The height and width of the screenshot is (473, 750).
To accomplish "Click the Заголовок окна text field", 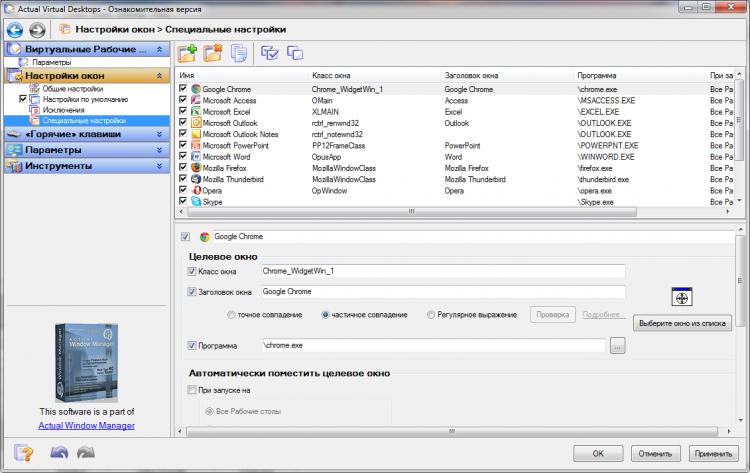I will (x=443, y=292).
